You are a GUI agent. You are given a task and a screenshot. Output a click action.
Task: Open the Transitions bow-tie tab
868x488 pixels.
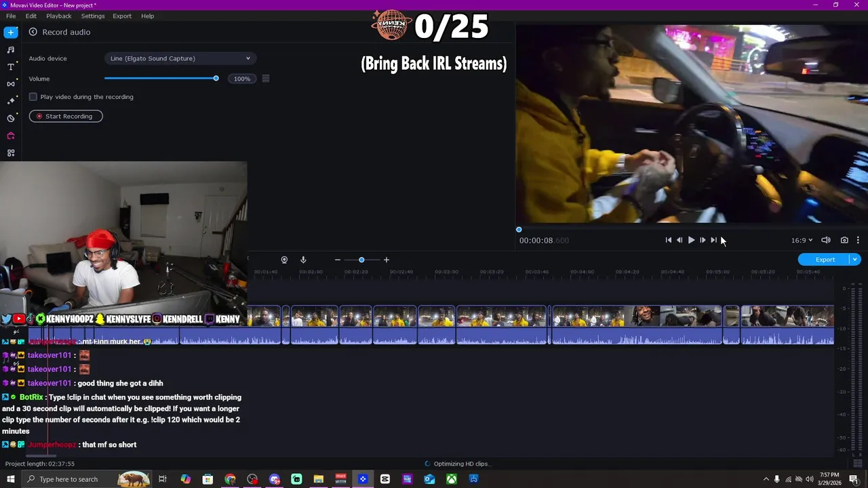pyautogui.click(x=11, y=84)
